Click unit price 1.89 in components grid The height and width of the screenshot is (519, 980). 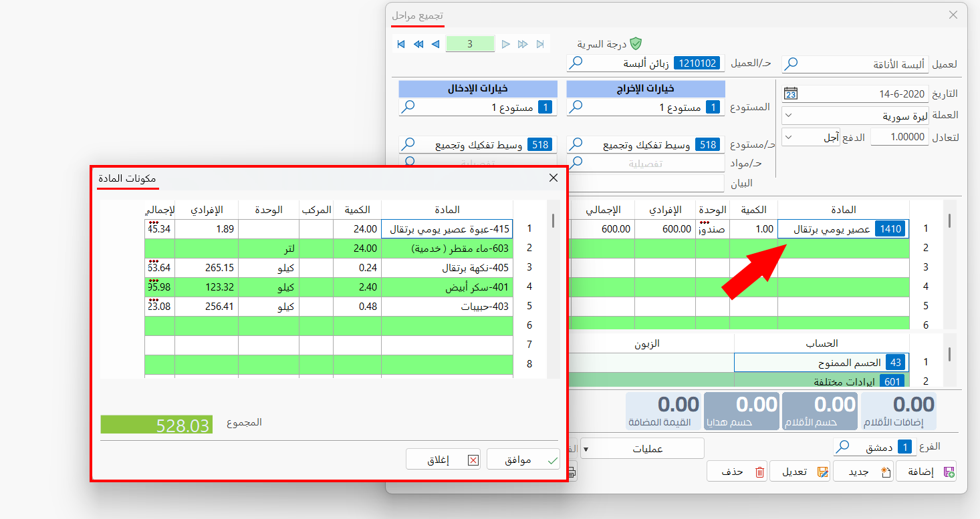point(207,229)
